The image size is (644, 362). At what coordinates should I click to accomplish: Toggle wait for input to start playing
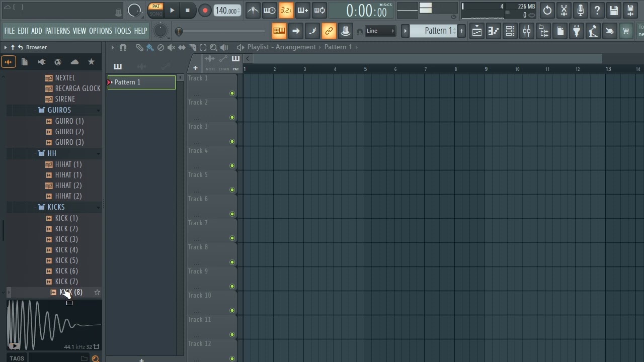[x=270, y=10]
